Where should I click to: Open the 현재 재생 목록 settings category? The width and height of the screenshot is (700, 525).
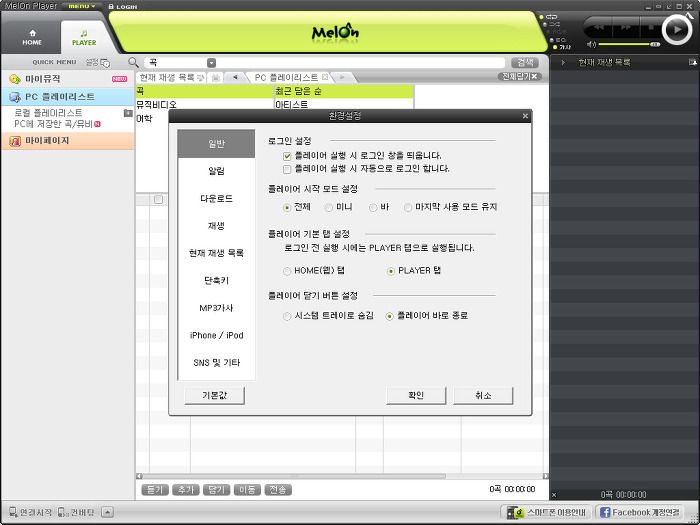pos(217,253)
